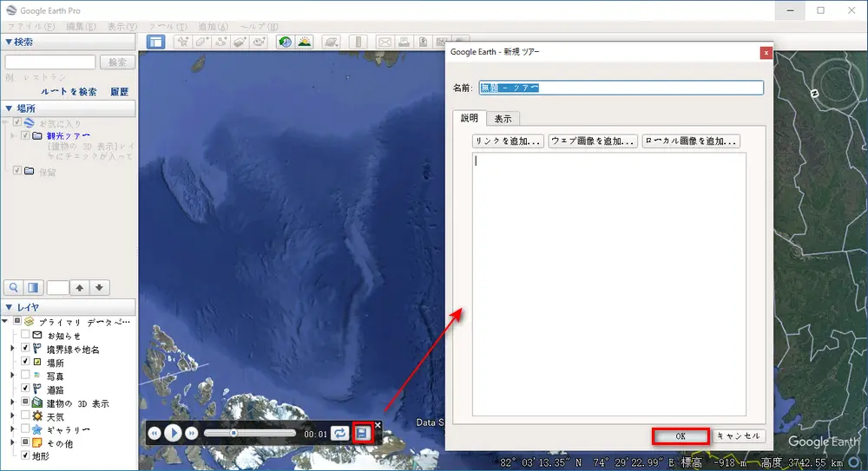Switch to the 表示 tab in dialog

(x=503, y=118)
